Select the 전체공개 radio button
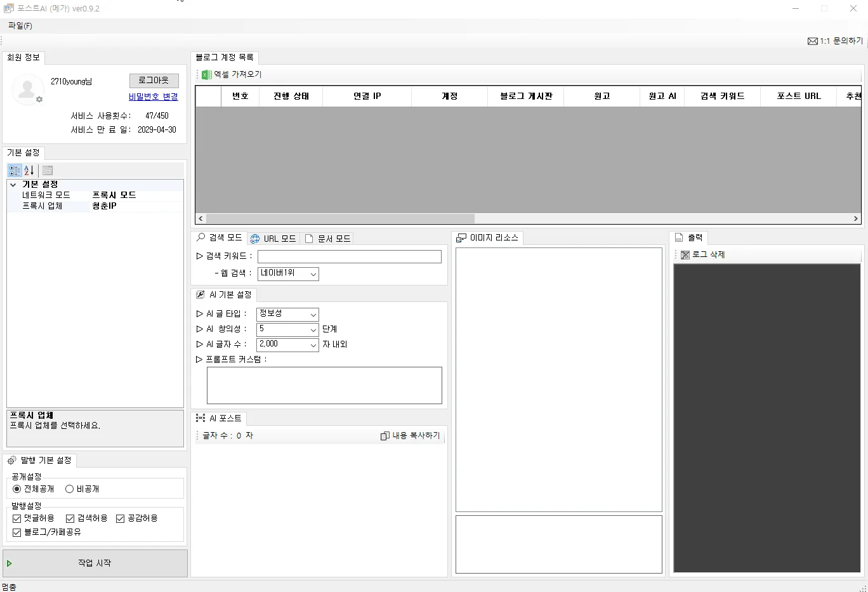868x592 pixels. tap(16, 489)
